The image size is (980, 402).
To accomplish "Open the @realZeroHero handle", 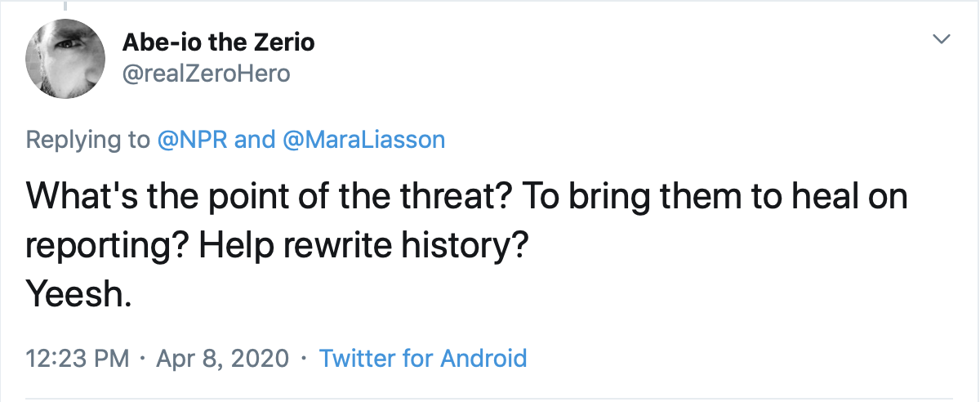I will coord(206,74).
